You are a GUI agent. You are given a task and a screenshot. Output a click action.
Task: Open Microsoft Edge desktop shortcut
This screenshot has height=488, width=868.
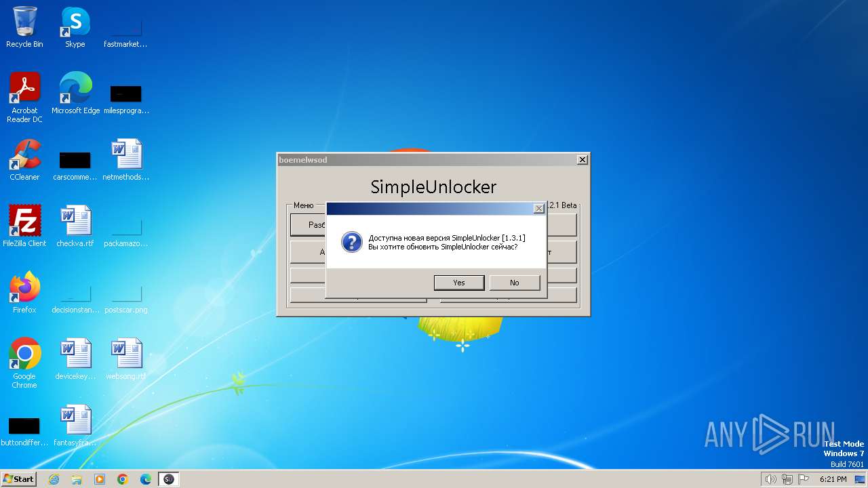[x=75, y=94]
